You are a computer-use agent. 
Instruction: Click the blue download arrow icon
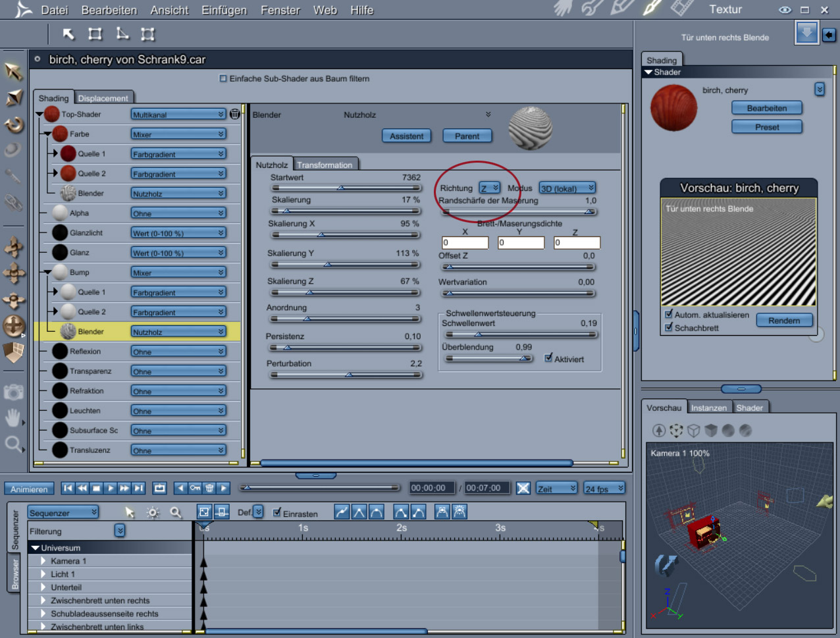tap(806, 32)
